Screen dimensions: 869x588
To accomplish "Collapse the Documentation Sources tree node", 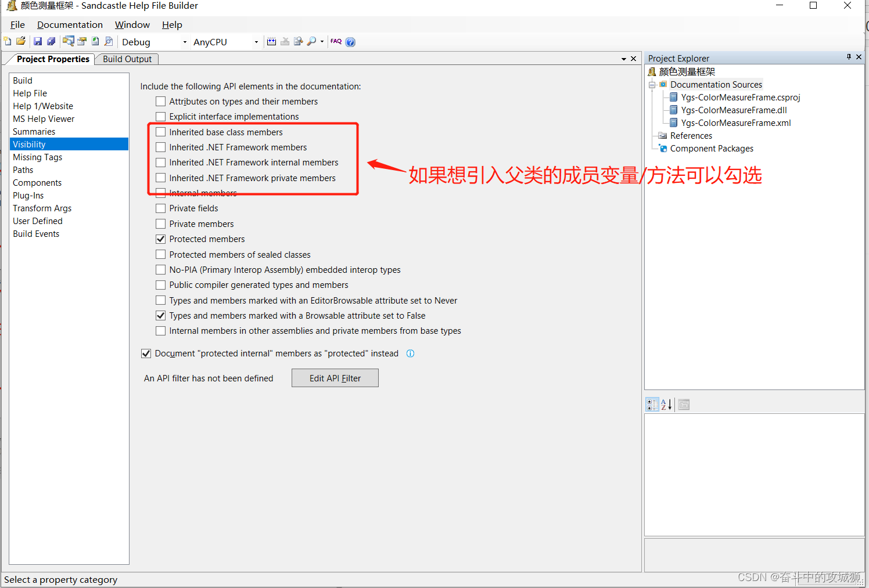I will [652, 85].
